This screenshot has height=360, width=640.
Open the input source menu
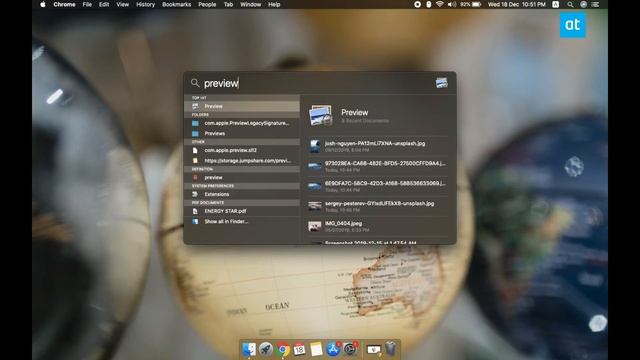[556, 4]
